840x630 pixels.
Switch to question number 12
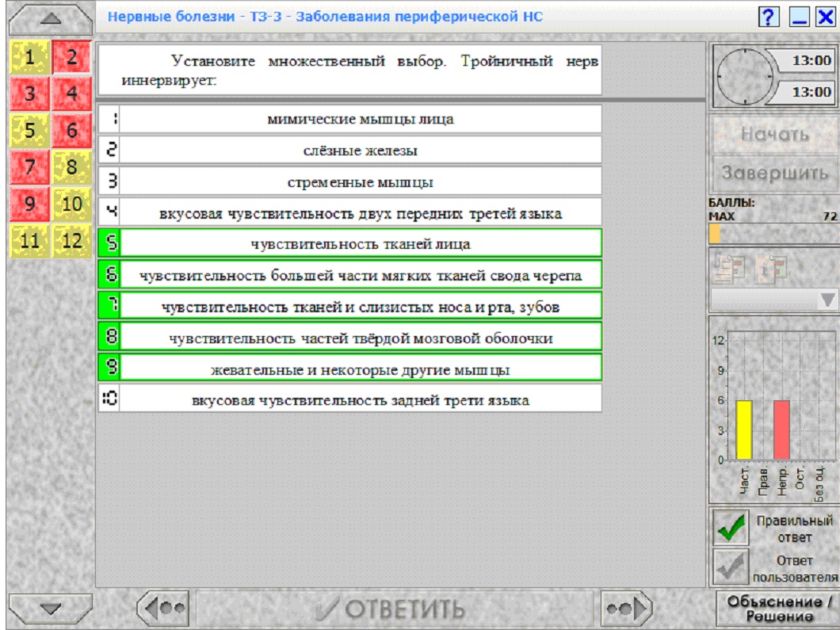pyautogui.click(x=72, y=241)
